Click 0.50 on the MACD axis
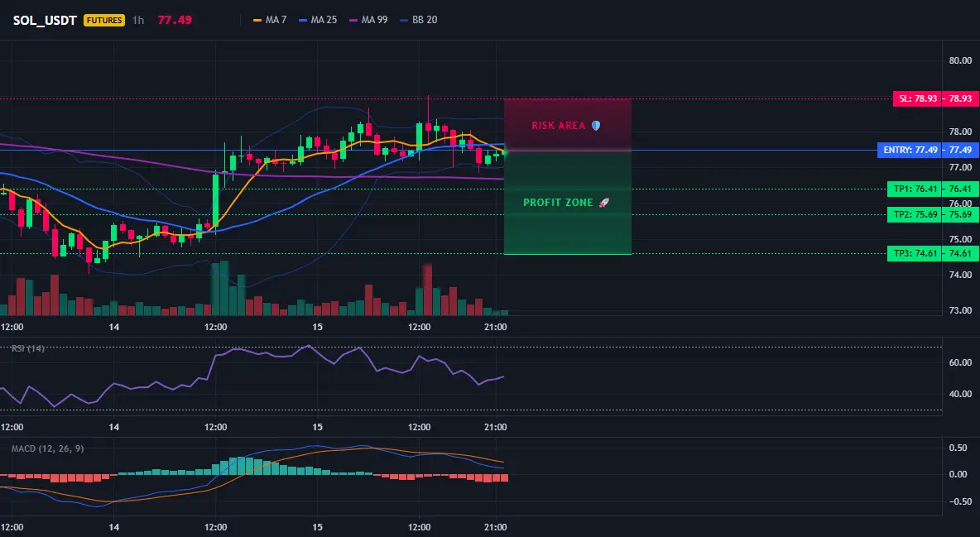980x537 pixels. click(x=958, y=448)
